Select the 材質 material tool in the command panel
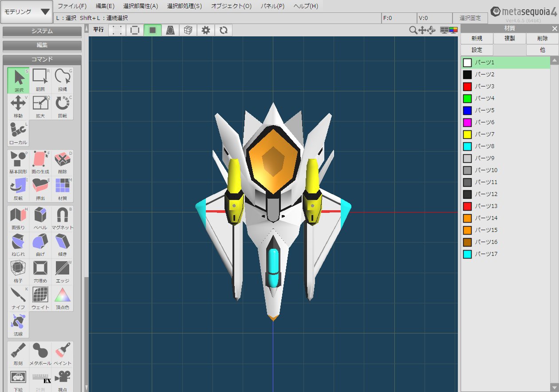The height and width of the screenshot is (392, 559). coord(63,189)
